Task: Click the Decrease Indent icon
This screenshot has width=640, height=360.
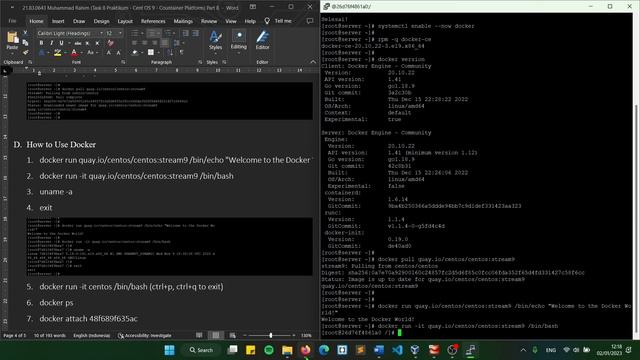Action: (186, 33)
